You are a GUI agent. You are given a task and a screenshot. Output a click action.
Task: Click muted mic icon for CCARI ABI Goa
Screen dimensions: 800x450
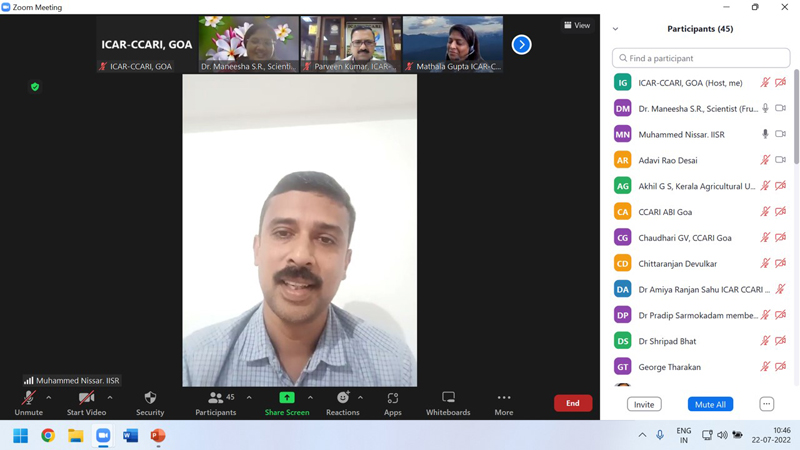[x=765, y=211]
